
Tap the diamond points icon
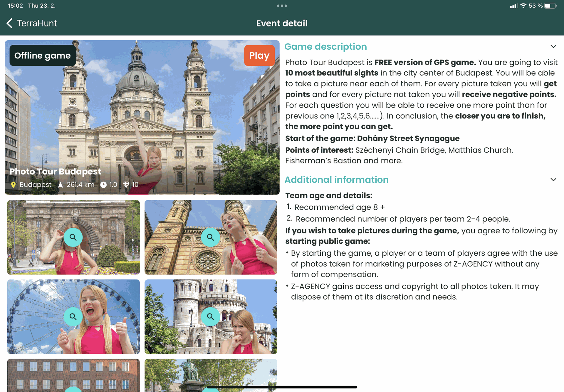click(126, 185)
